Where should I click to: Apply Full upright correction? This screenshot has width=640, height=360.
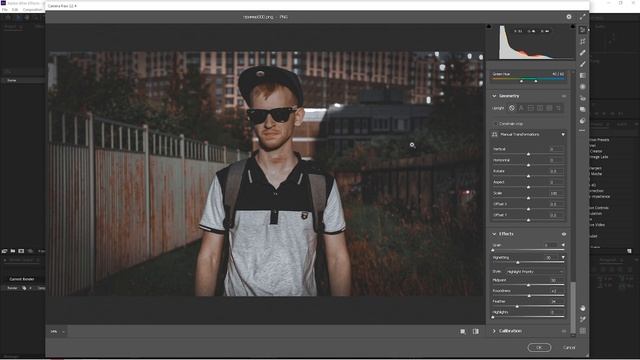549,108
